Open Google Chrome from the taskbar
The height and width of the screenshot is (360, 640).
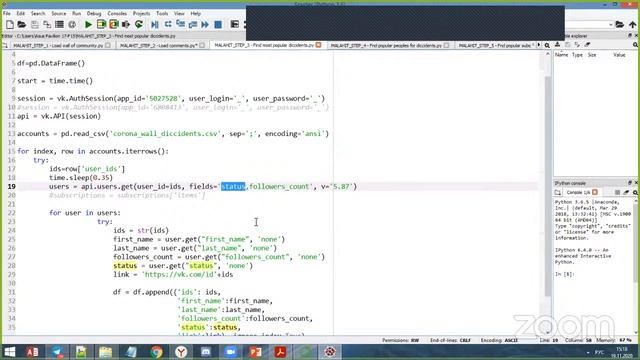pyautogui.click(x=156, y=352)
